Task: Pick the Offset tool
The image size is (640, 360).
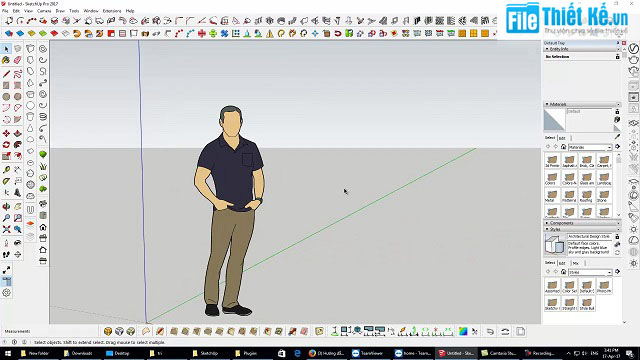Action: click(x=18, y=156)
